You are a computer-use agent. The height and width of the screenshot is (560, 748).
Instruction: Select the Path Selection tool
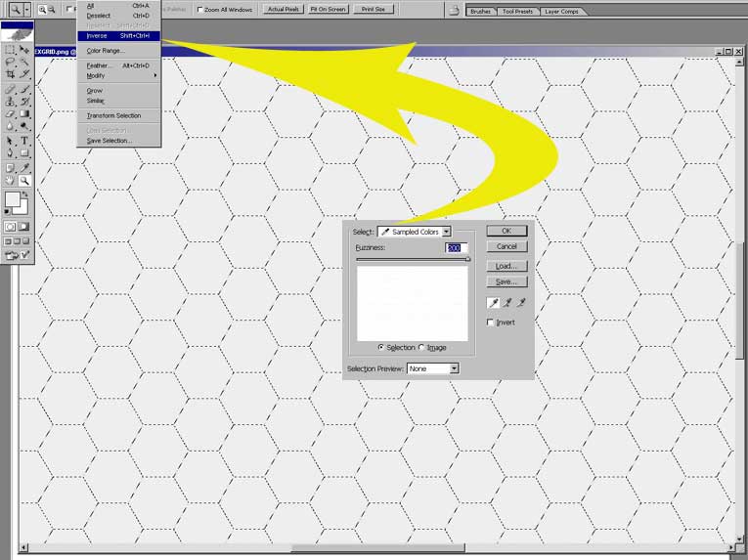(x=10, y=141)
